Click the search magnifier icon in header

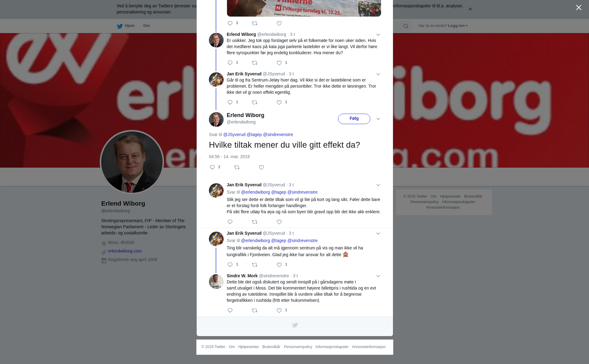[x=406, y=26]
